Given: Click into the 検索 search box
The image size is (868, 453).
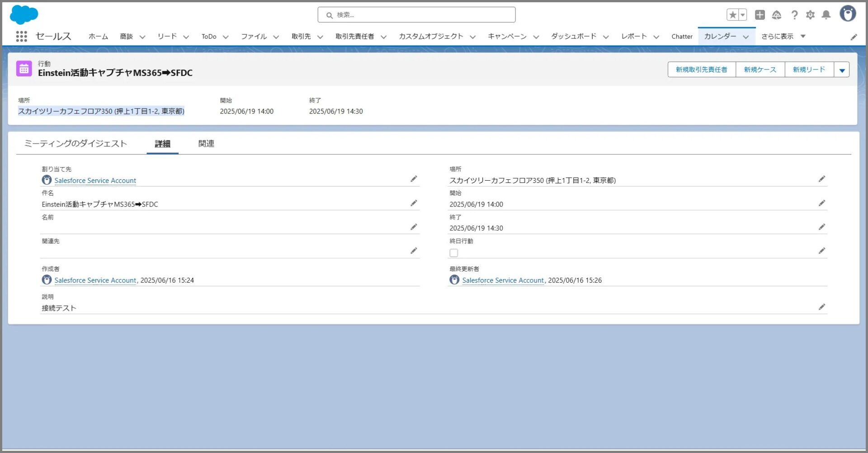Looking at the screenshot, I should tap(416, 15).
